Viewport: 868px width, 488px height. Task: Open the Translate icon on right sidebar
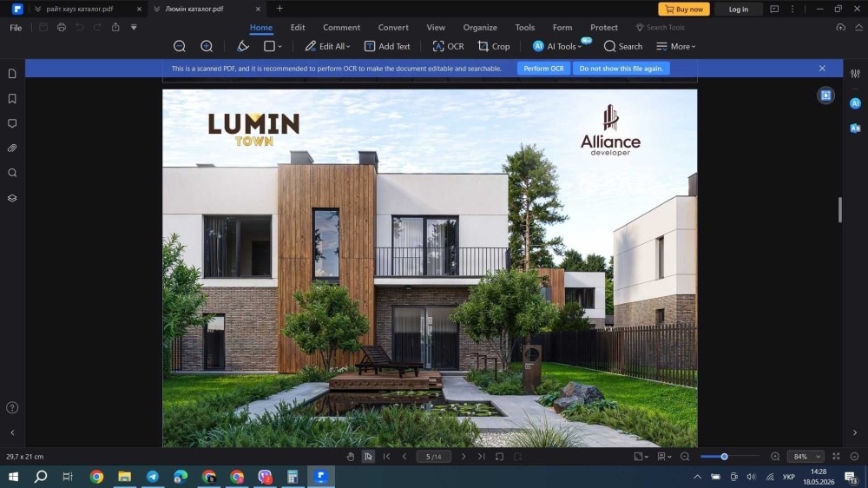(x=855, y=128)
